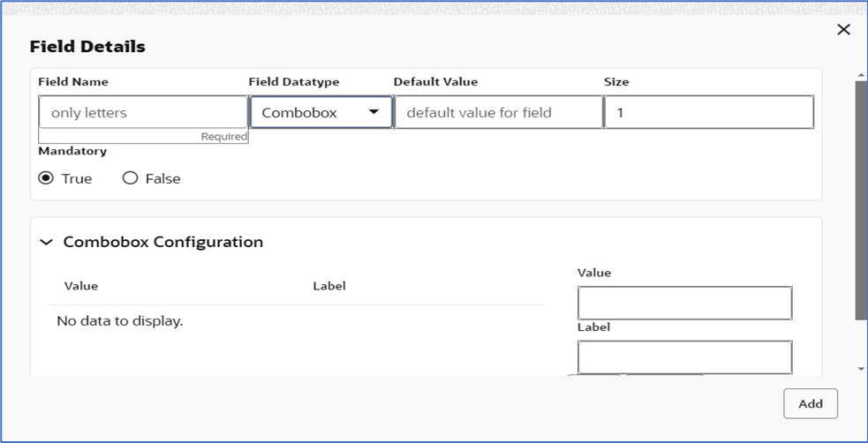Sort by the Value column header

point(81,286)
